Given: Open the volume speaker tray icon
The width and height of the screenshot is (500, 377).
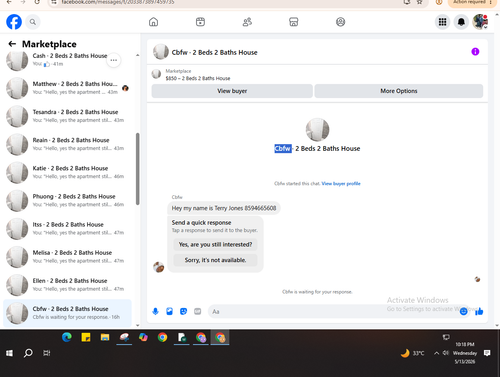Looking at the screenshot, I should [x=446, y=353].
